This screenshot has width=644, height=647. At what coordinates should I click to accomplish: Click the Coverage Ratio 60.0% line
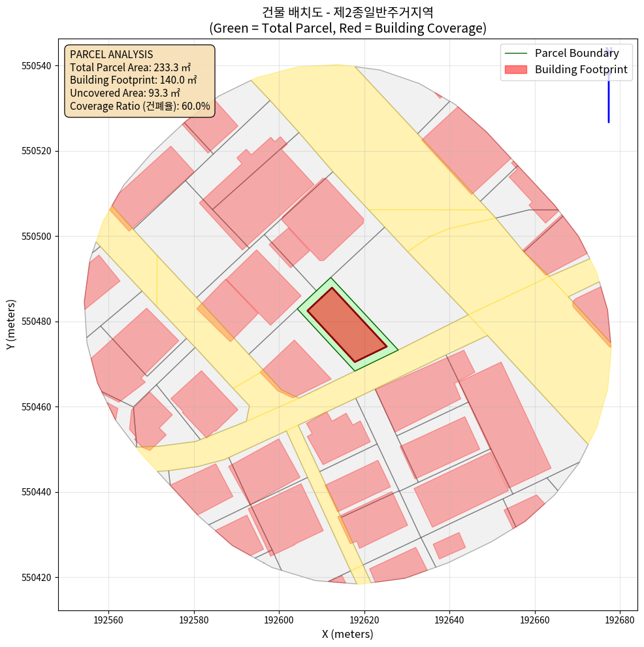[140, 106]
